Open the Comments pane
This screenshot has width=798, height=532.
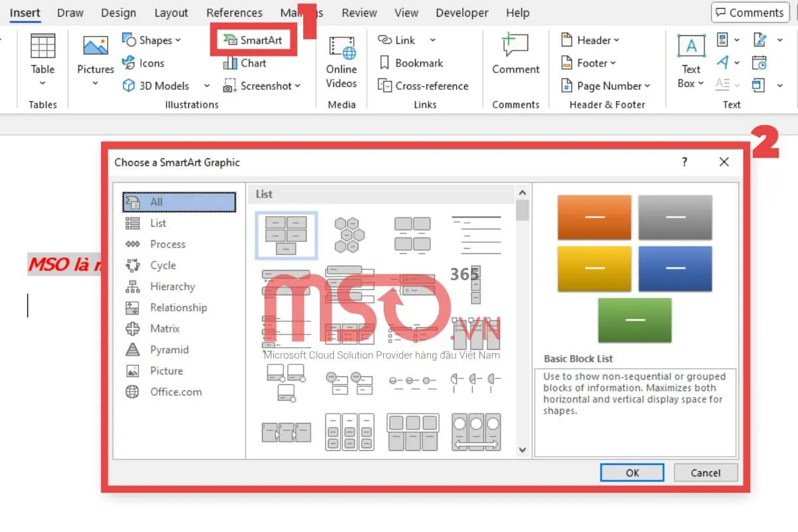(749, 12)
